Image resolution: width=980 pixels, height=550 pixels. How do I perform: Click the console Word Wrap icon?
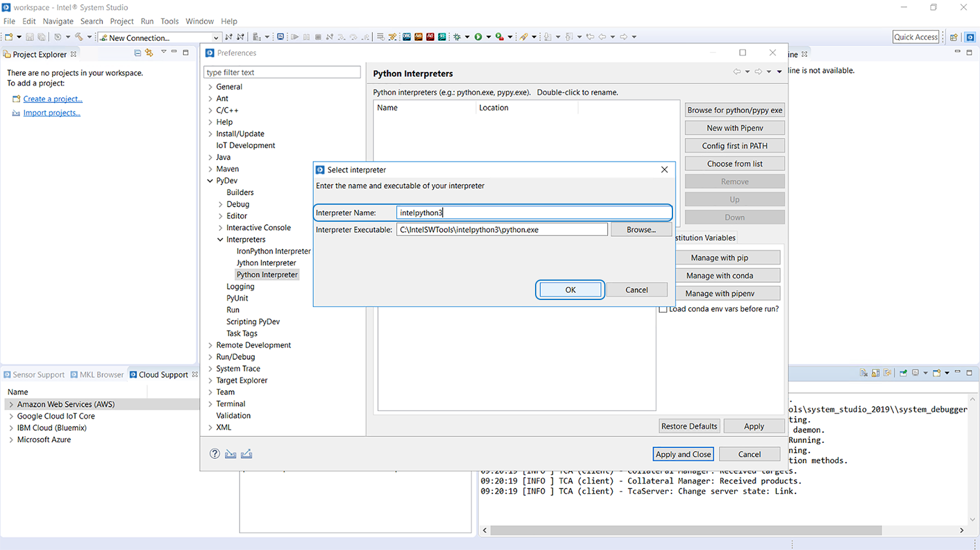[888, 373]
